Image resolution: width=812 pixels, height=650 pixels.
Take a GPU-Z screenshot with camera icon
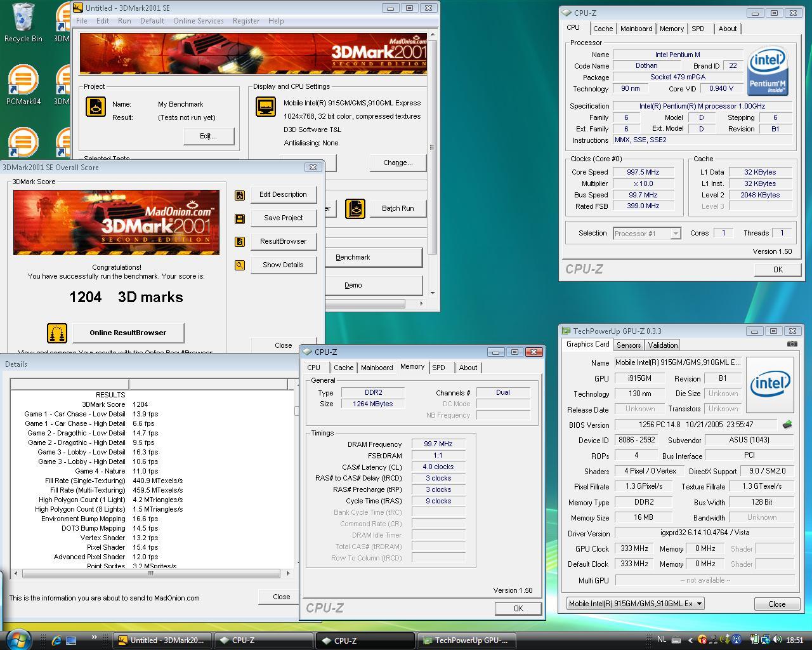pyautogui.click(x=792, y=344)
